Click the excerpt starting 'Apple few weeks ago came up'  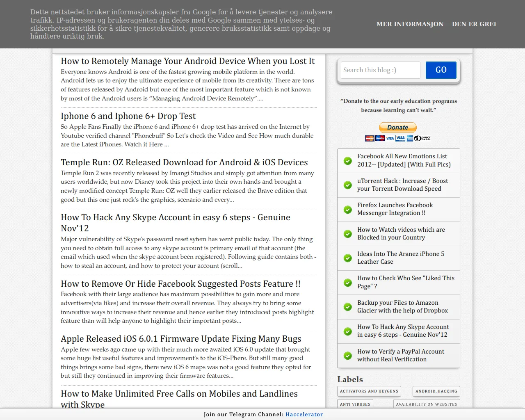click(186, 363)
